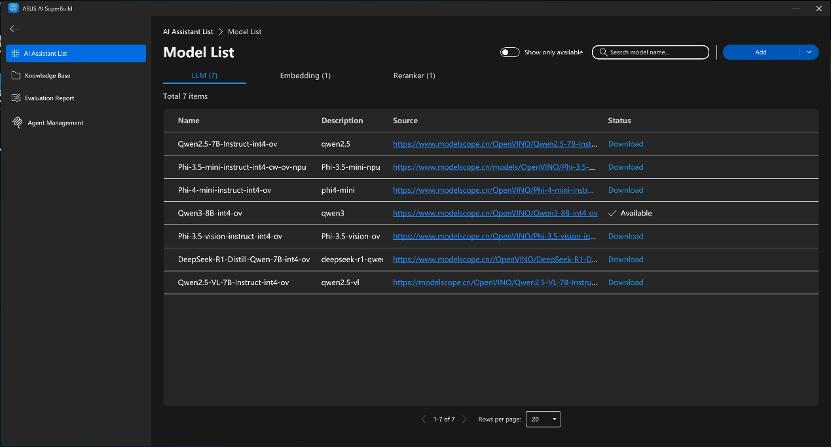This screenshot has height=448, width=832.
Task: Open the Phi-4-mini-instruct source link
Action: [494, 190]
